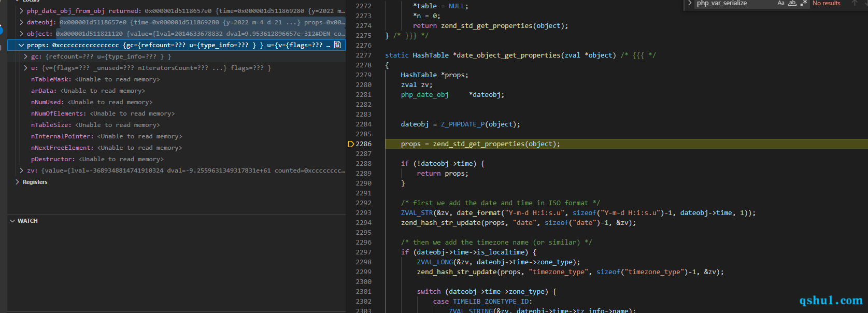Select the pDestructor variable row
The height and width of the screenshot is (313, 868).
[176, 159]
